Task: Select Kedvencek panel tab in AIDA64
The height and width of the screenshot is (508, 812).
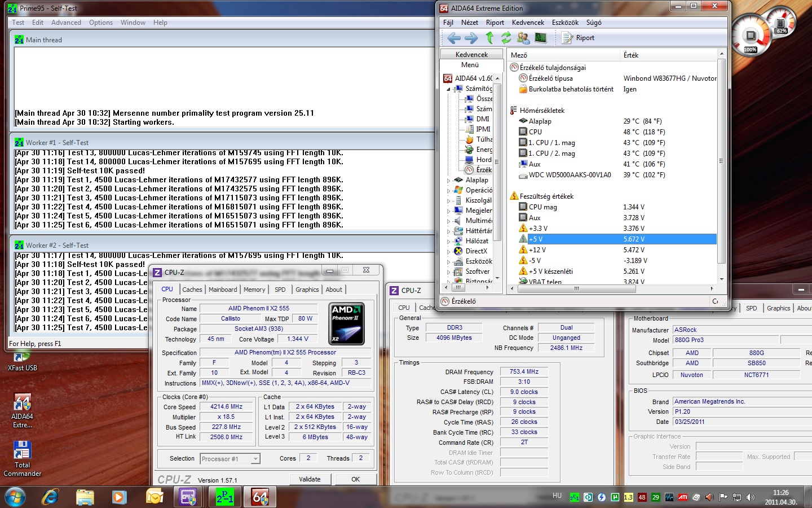Action: tap(471, 55)
